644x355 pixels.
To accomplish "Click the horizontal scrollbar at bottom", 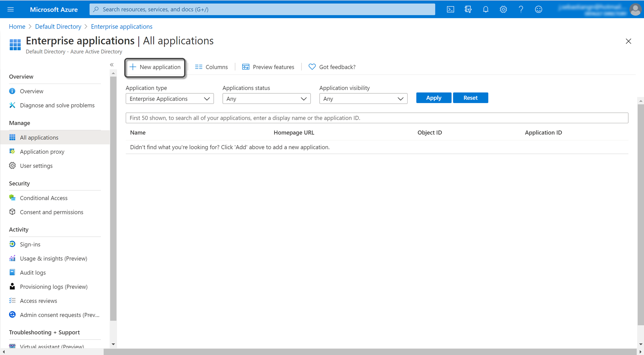I will (x=370, y=352).
